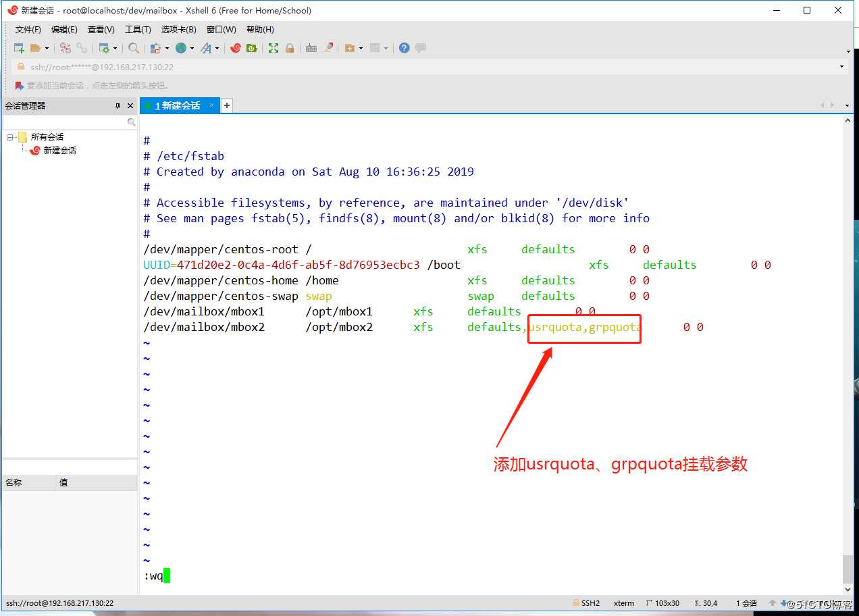The width and height of the screenshot is (859, 616).
Task: Open dropdown arrow beside color scheme icon
Action: click(167, 48)
